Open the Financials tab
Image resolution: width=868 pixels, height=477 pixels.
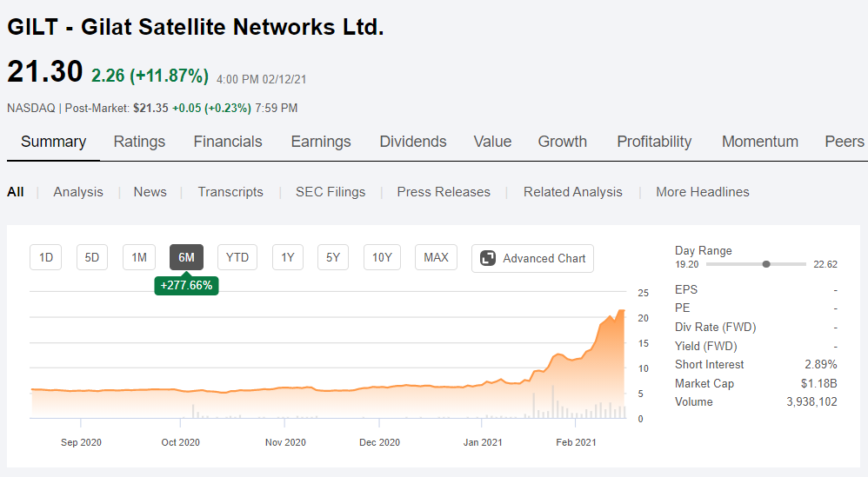click(228, 142)
